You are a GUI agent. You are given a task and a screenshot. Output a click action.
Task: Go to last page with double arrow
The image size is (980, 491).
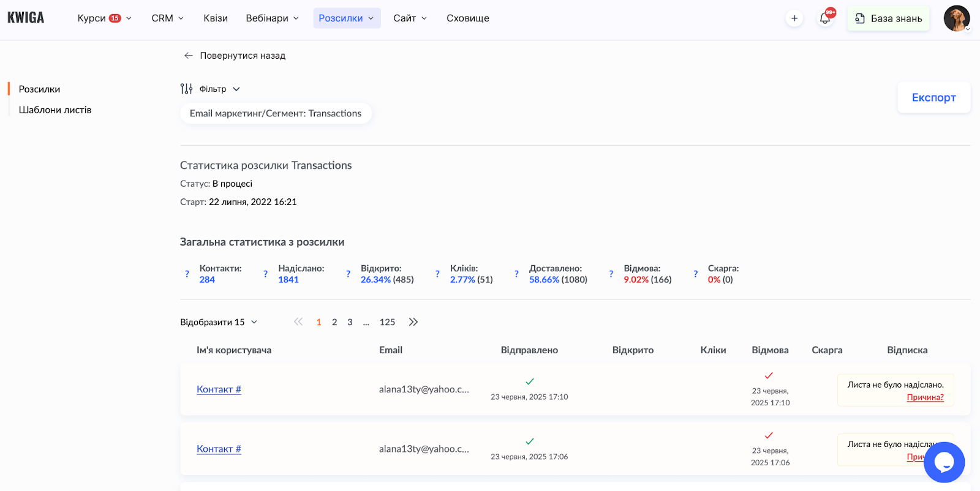click(x=413, y=322)
